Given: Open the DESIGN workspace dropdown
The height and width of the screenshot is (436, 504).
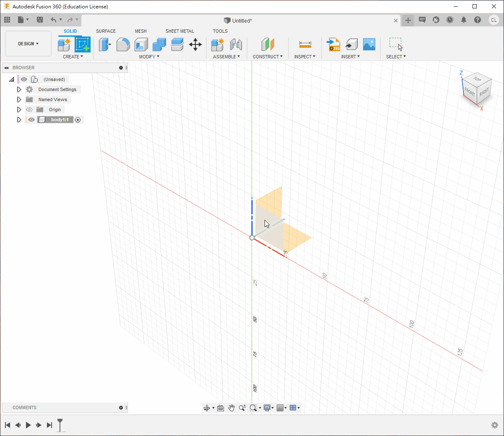Looking at the screenshot, I should (28, 44).
